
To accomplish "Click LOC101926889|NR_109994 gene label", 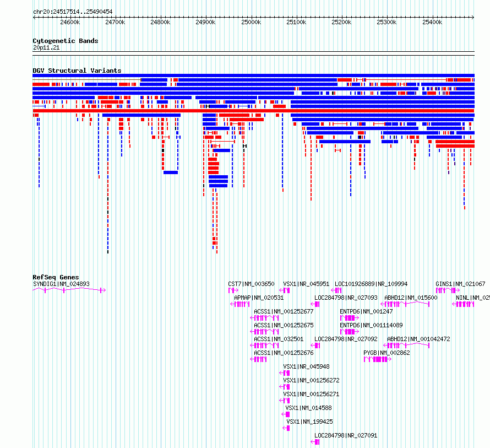I will pyautogui.click(x=371, y=284).
